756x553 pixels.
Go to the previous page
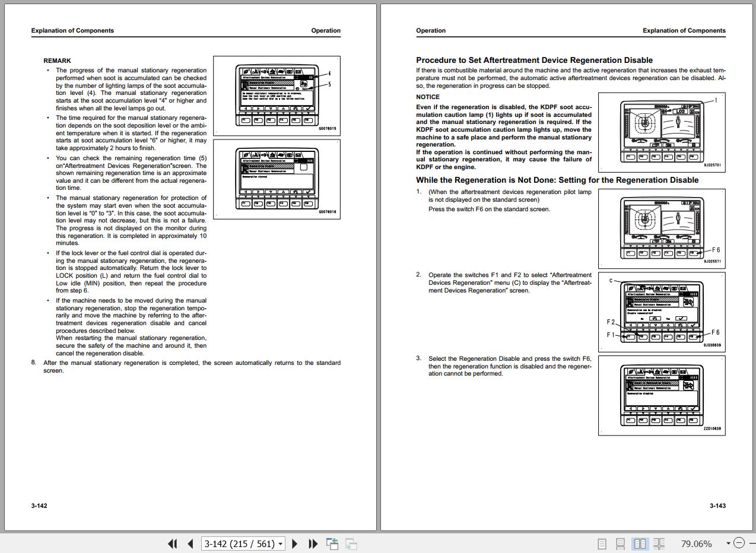[x=190, y=544]
